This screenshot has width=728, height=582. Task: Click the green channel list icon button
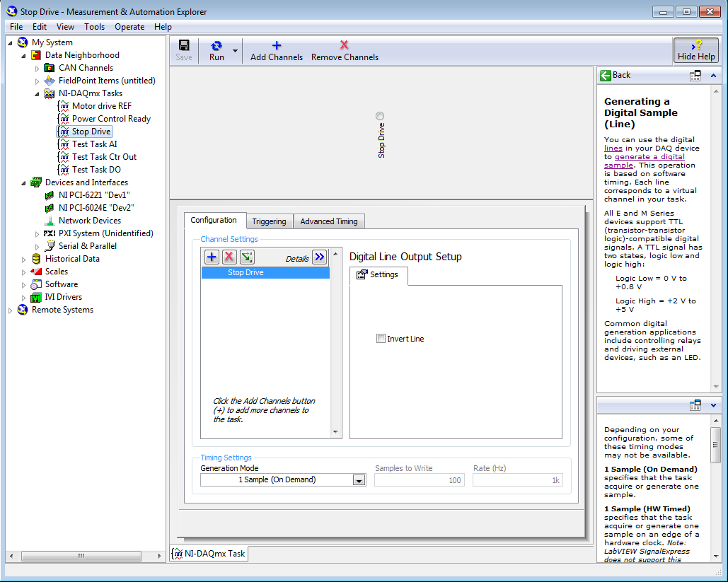click(x=247, y=257)
